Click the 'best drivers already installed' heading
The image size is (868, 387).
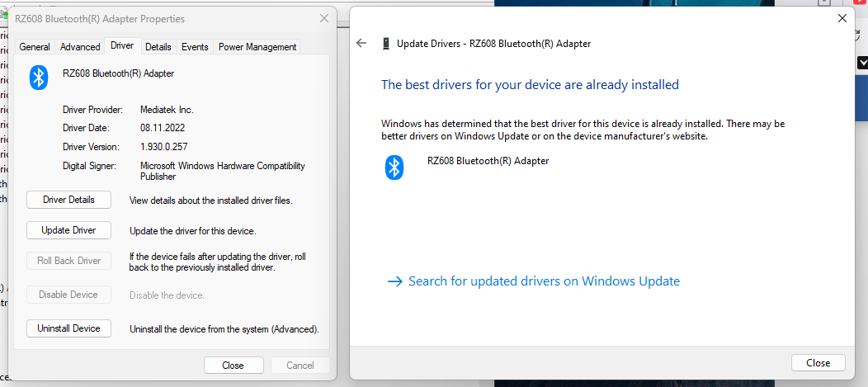click(531, 85)
